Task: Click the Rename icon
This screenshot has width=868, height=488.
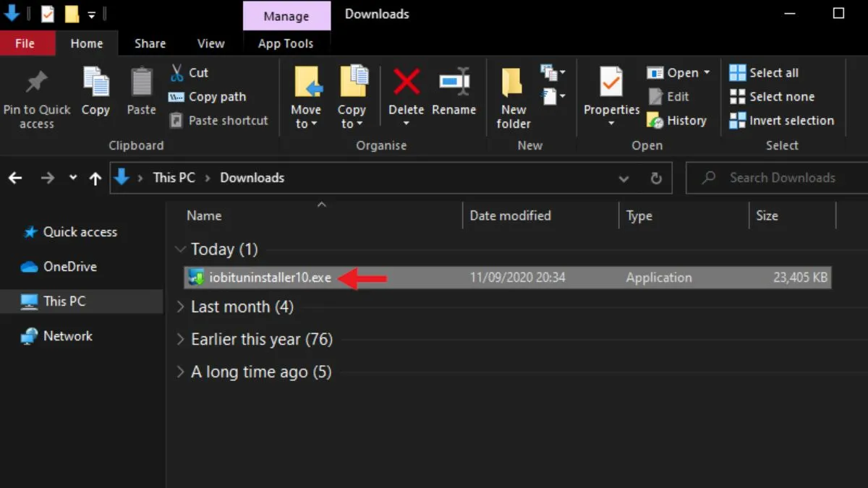Action: pyautogui.click(x=454, y=90)
